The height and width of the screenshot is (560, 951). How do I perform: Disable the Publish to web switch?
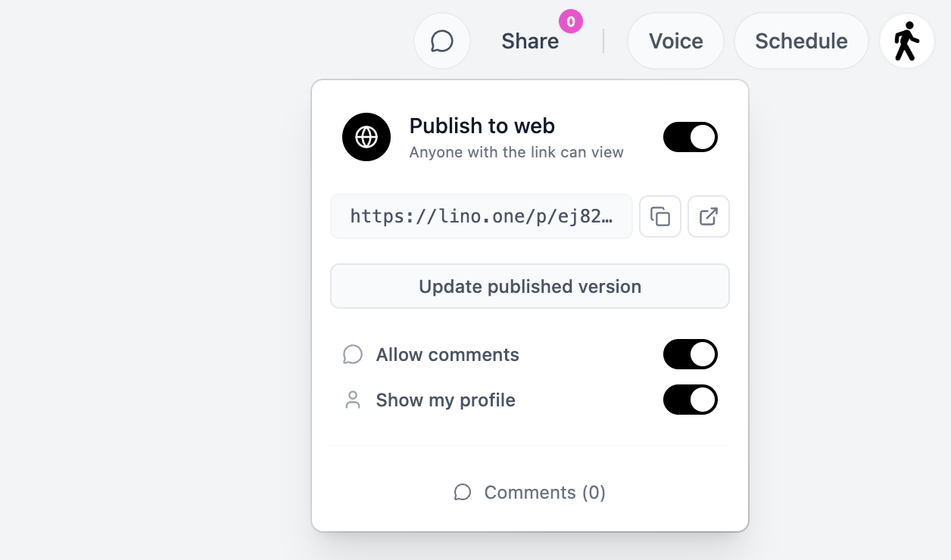tap(690, 137)
